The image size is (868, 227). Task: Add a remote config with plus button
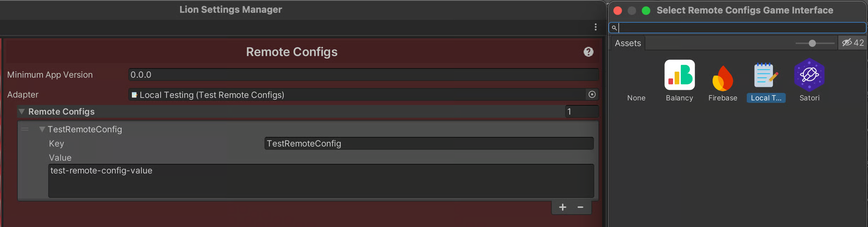coord(562,207)
